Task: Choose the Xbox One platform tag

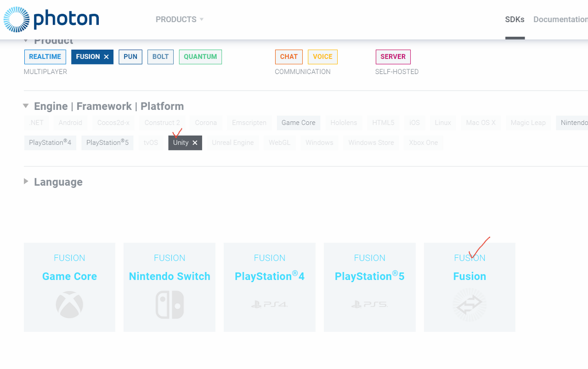Action: (424, 142)
